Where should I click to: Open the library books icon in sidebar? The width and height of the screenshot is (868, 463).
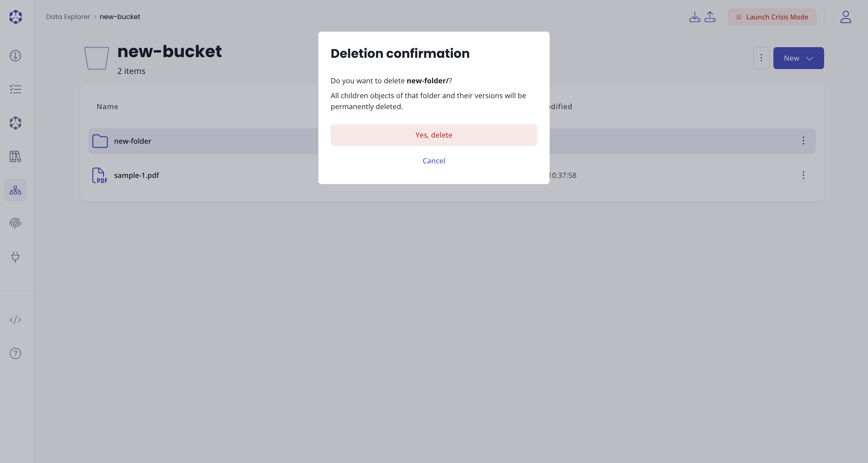15,156
